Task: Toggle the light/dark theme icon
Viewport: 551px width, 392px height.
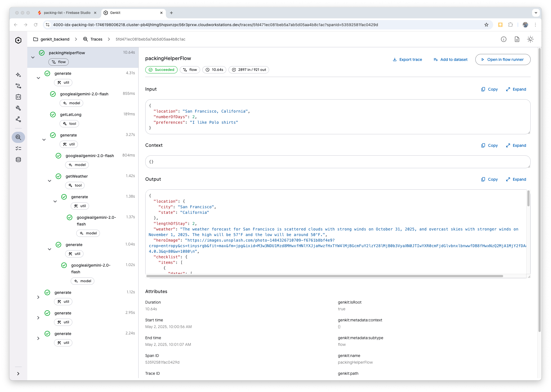Action: tap(530, 39)
